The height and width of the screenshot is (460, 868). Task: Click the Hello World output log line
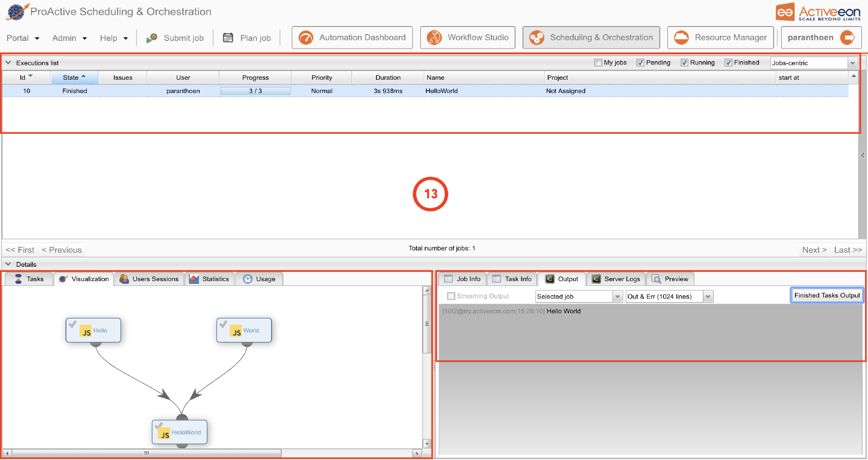pyautogui.click(x=511, y=311)
